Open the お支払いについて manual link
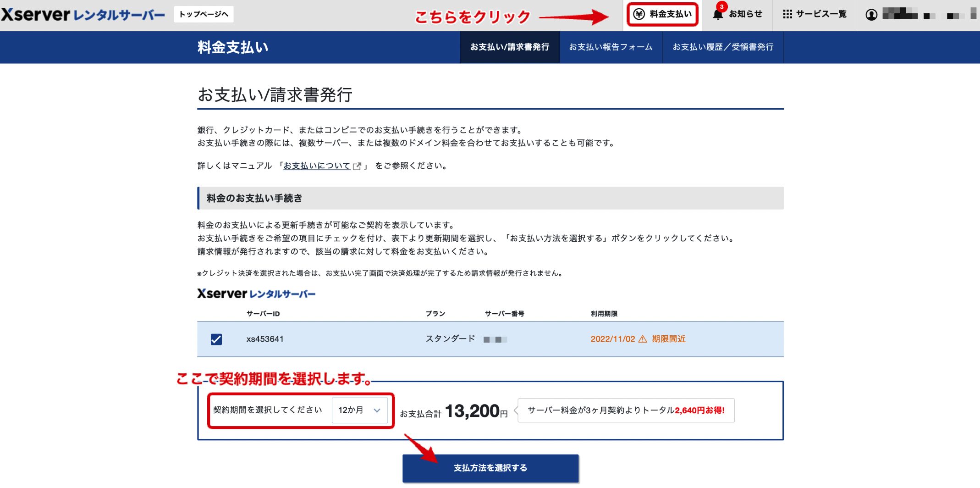 [x=317, y=166]
